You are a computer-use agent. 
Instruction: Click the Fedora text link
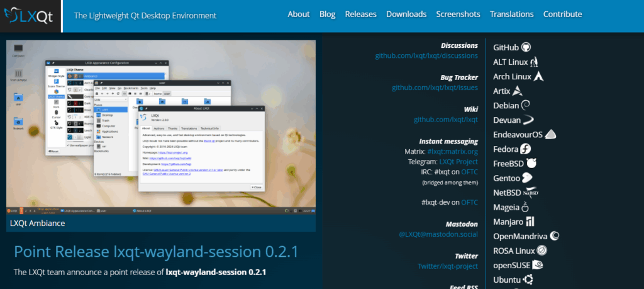506,149
